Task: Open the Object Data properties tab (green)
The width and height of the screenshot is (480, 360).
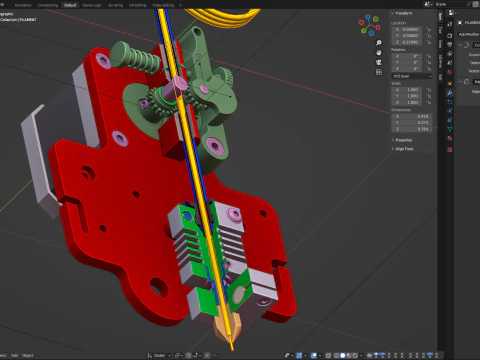Action: point(450,129)
